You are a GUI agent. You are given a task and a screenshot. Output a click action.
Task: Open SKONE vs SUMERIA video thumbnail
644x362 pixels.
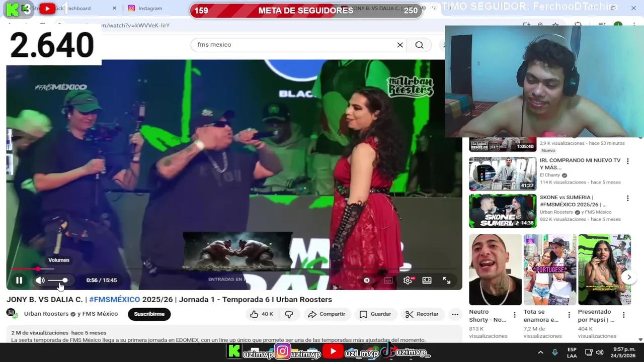tap(503, 211)
